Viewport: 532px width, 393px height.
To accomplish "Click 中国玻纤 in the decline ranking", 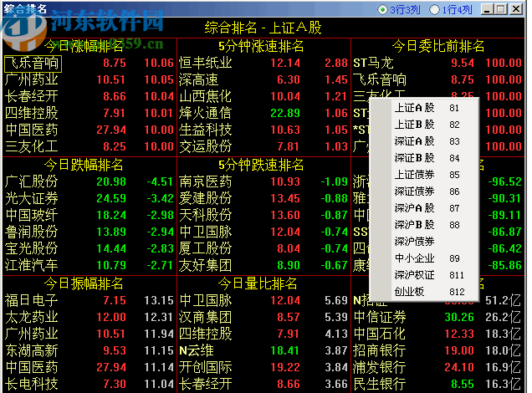I will pos(90,216).
